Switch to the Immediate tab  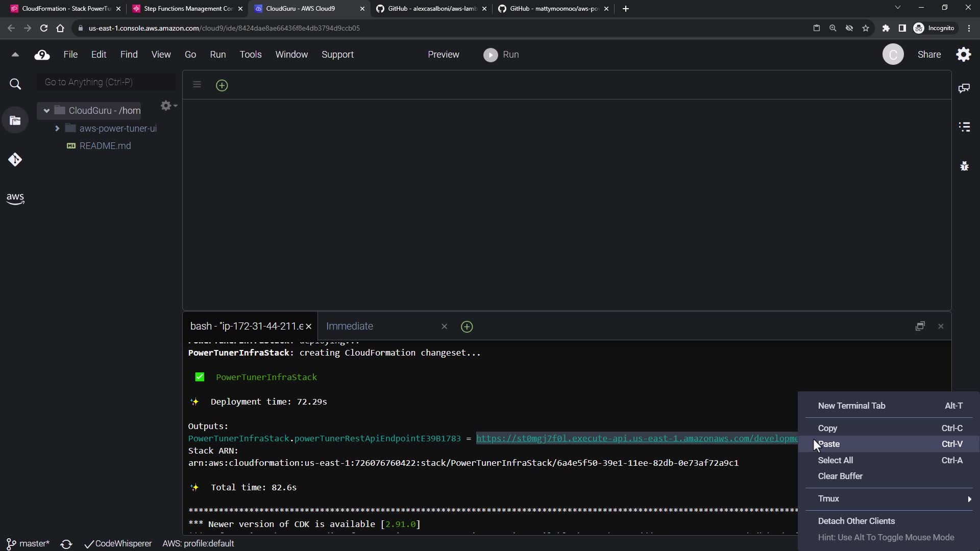pos(350,326)
